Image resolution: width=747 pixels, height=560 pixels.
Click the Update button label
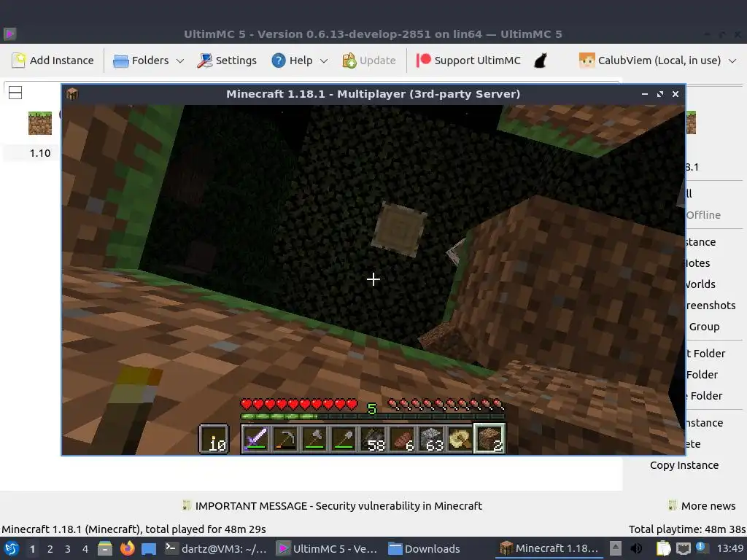tap(377, 61)
